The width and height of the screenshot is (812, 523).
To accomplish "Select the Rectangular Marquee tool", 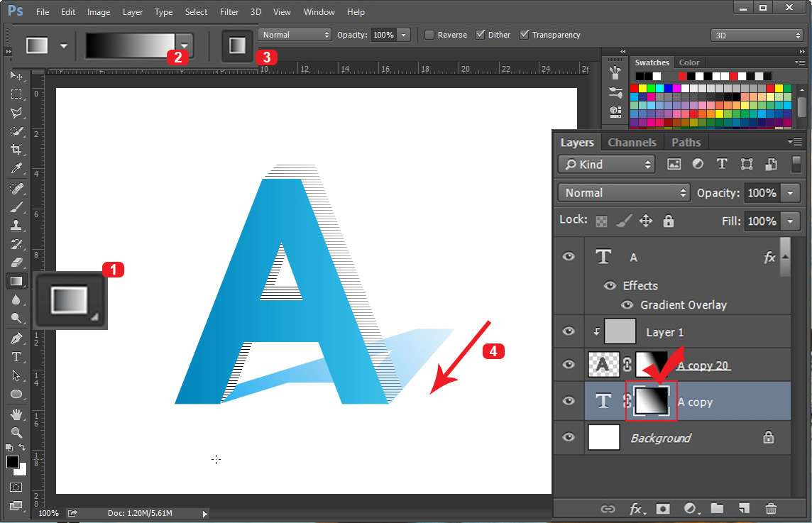I will coord(16,94).
